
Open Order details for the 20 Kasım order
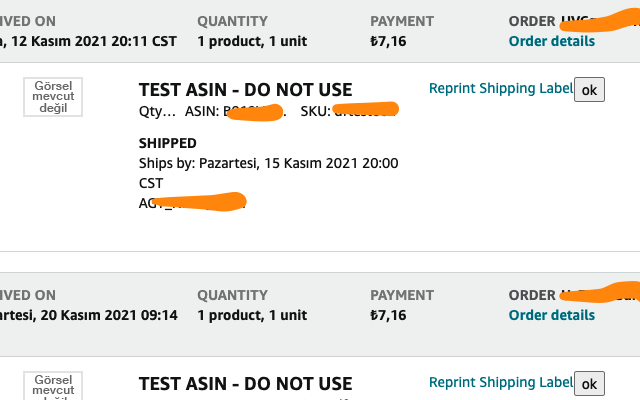pos(551,315)
